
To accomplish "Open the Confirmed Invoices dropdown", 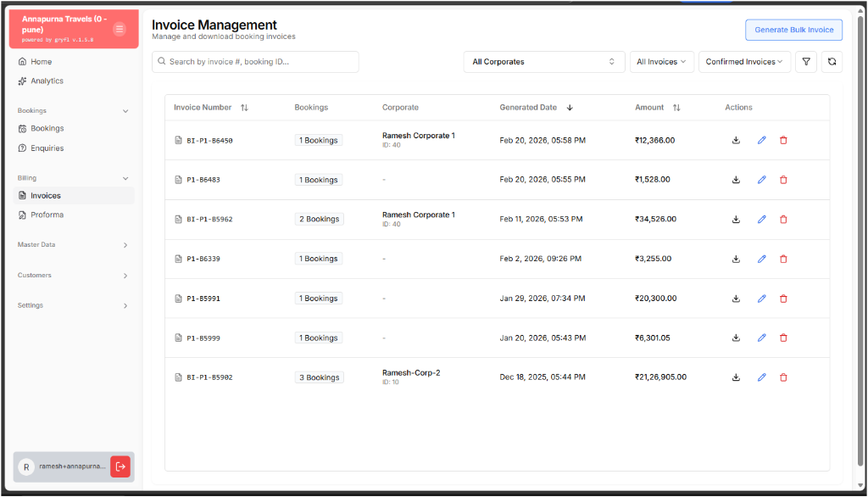I will [x=744, y=61].
